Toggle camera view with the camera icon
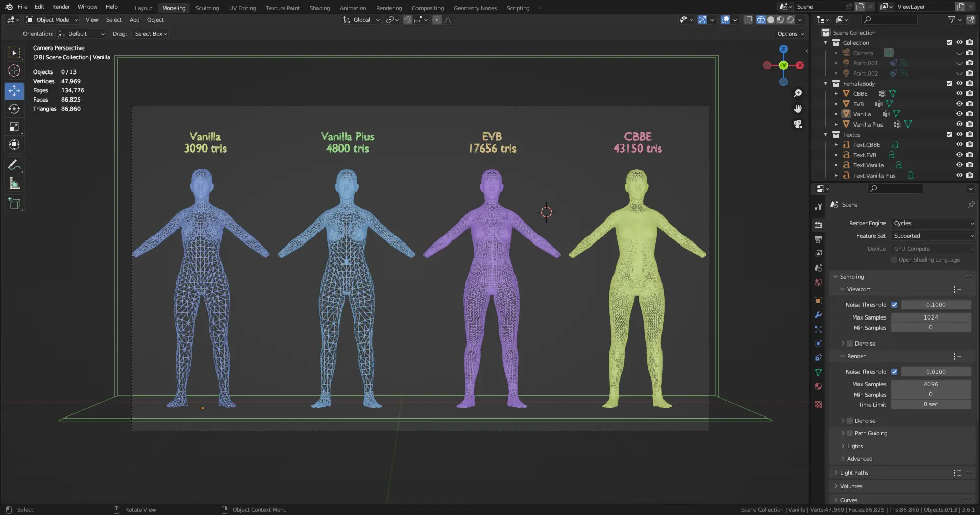Viewport: 980px width, 515px height. click(x=798, y=124)
